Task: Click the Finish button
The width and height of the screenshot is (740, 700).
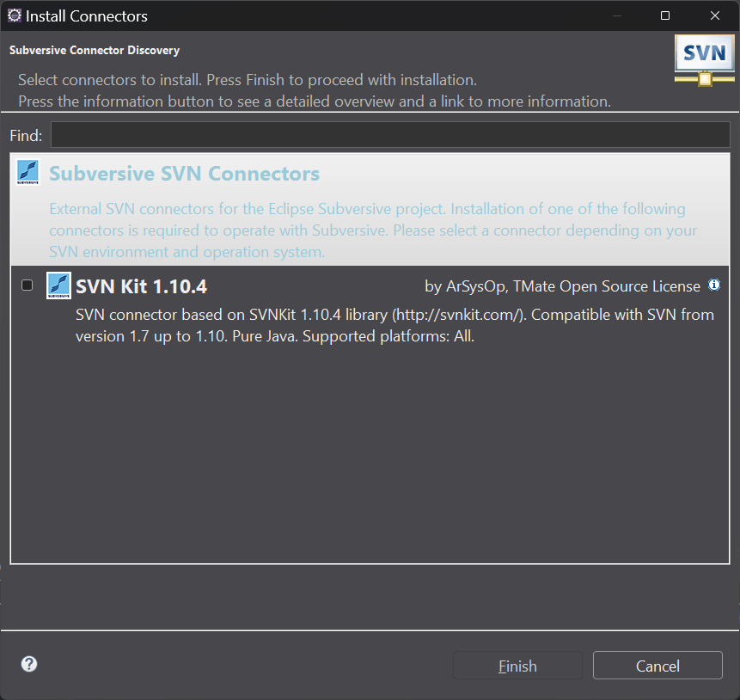Action: pos(517,666)
